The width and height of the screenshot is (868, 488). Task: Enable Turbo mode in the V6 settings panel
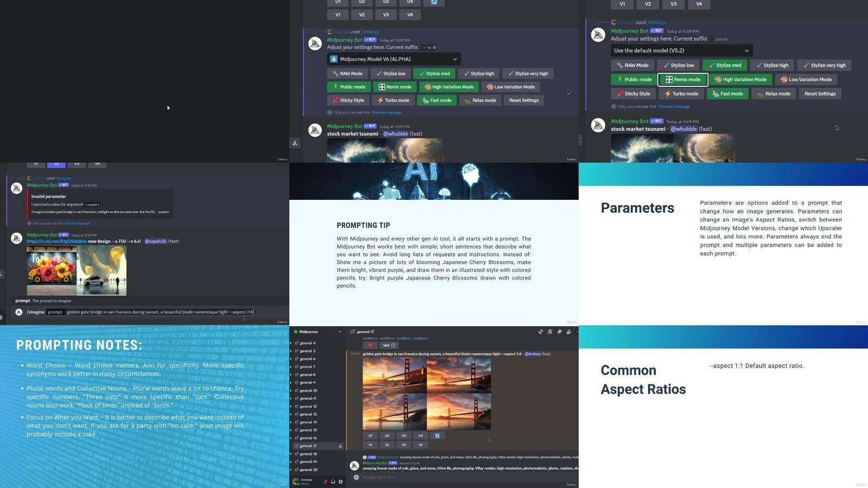coord(393,100)
